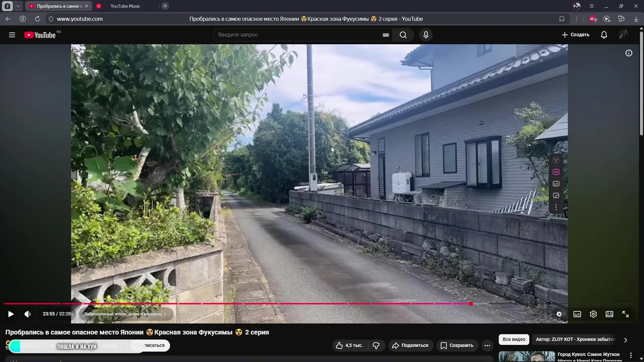Click the video title Пробрались в самое опасное место
644x362 pixels.
click(x=137, y=332)
